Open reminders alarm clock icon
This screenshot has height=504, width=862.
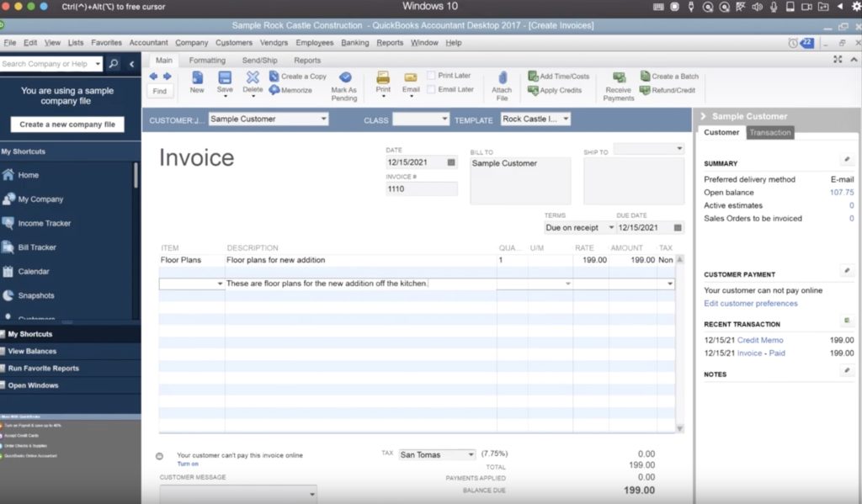pyautogui.click(x=793, y=43)
